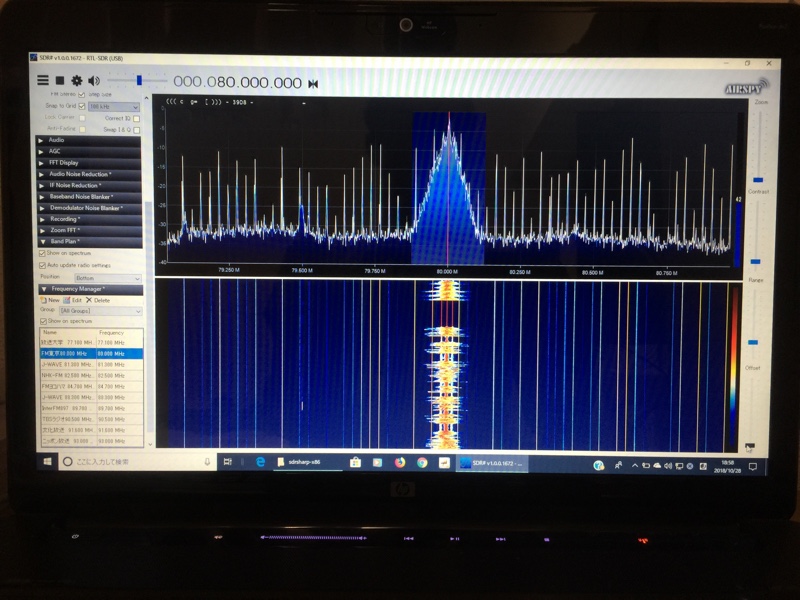Enable the Lock Carrier checkbox
Screen dimensions: 800x600
click(82, 117)
